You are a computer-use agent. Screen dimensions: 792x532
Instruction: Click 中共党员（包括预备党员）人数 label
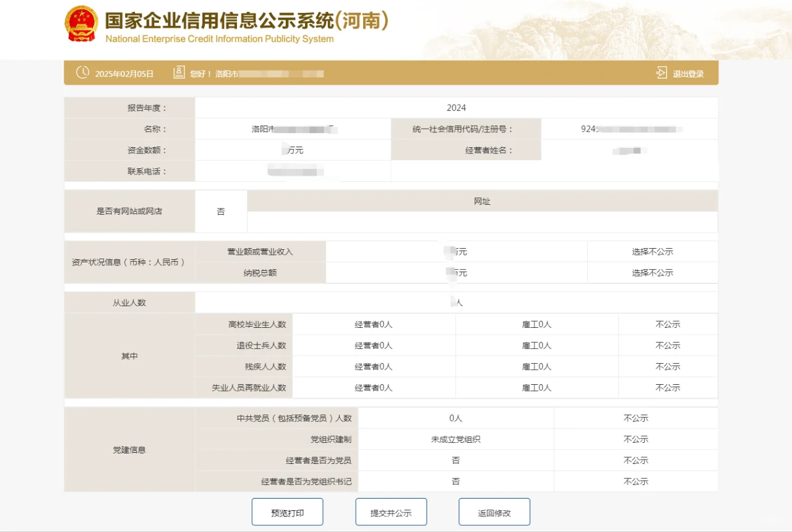pos(295,418)
